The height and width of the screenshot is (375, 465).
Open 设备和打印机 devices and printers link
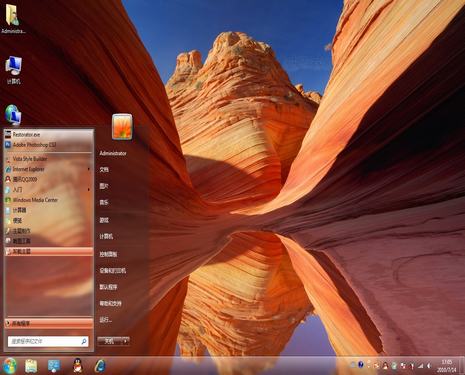click(113, 270)
